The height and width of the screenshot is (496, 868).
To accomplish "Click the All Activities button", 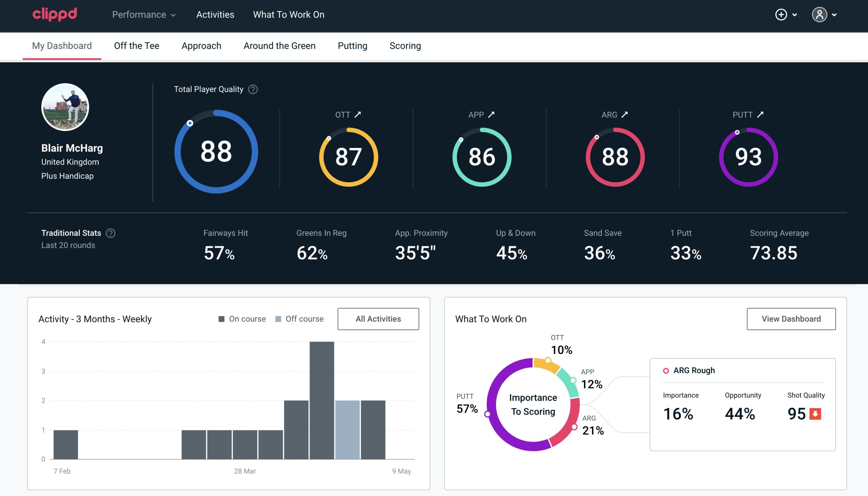I will click(378, 318).
